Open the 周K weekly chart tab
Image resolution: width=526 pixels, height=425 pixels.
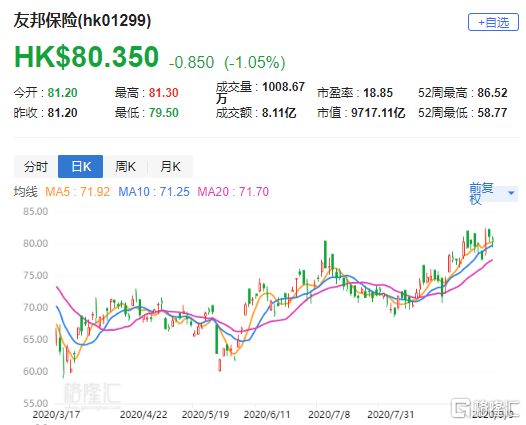(125, 166)
